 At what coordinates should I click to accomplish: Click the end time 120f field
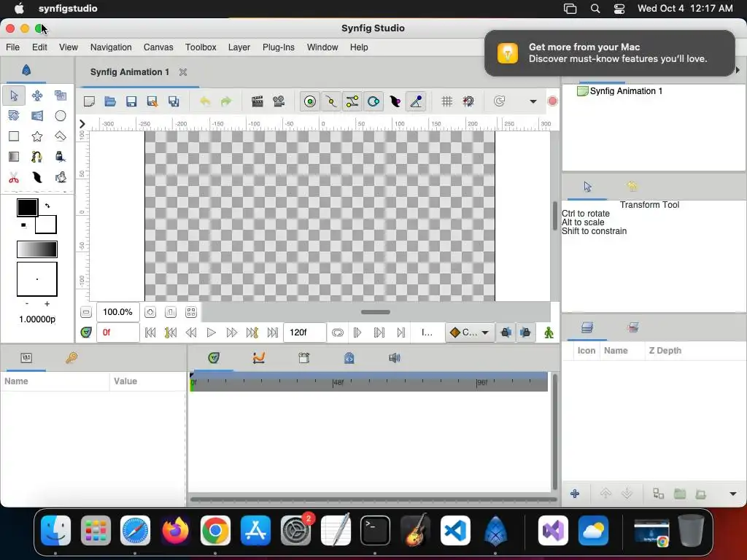[x=305, y=332]
